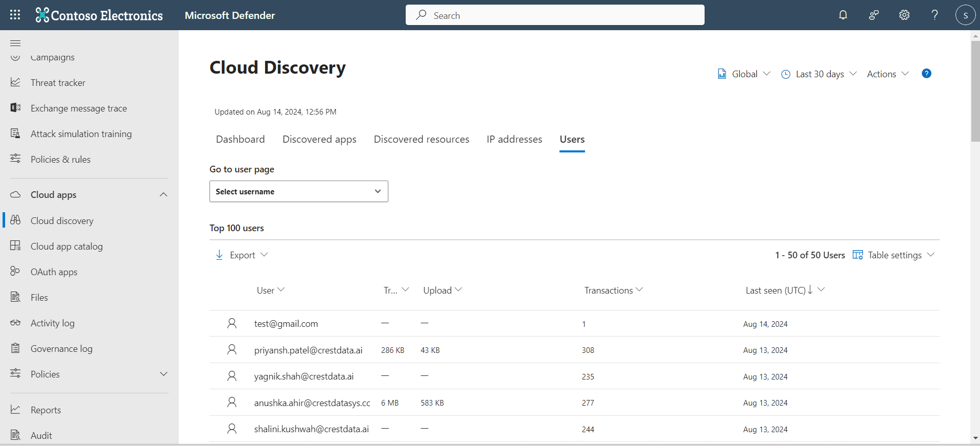Collapse the Cloud apps section chevron

click(164, 194)
